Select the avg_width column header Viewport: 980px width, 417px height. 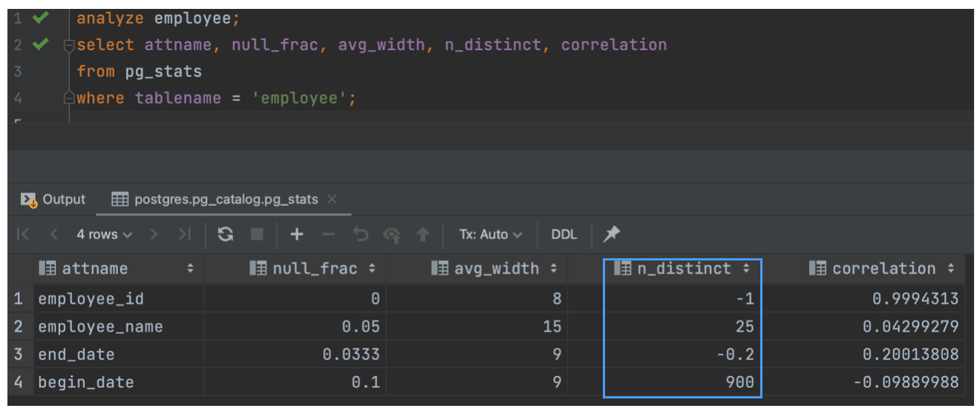pyautogui.click(x=477, y=269)
